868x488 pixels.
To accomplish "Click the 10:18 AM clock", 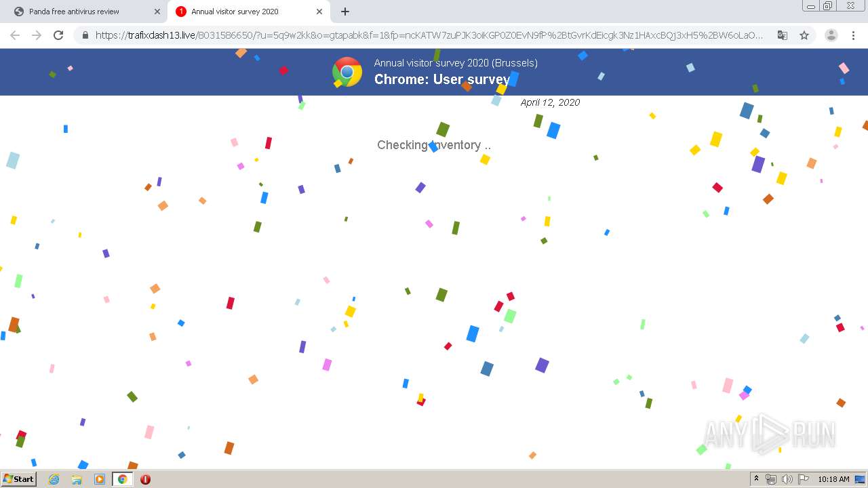I will [x=833, y=479].
